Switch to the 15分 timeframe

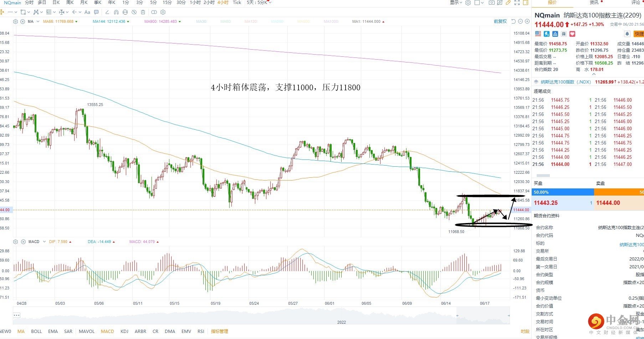(x=167, y=2)
